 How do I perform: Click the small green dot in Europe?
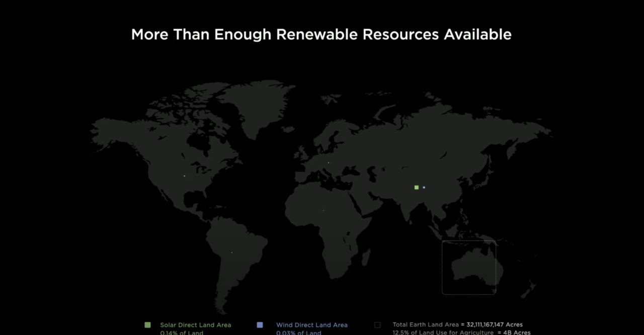click(329, 162)
